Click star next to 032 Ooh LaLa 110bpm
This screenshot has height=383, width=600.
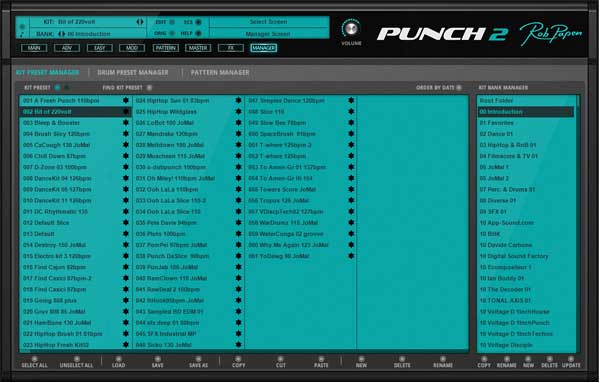point(238,189)
